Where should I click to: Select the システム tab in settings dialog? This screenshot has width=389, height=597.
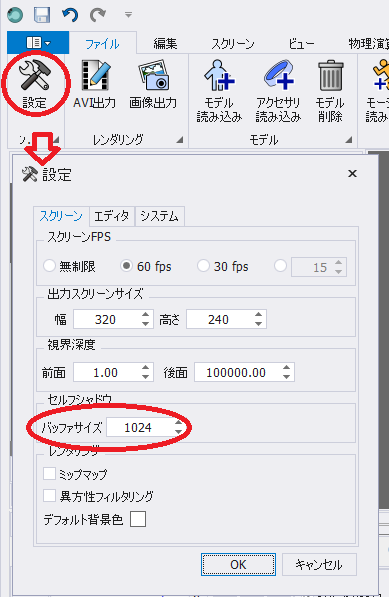tap(159, 217)
